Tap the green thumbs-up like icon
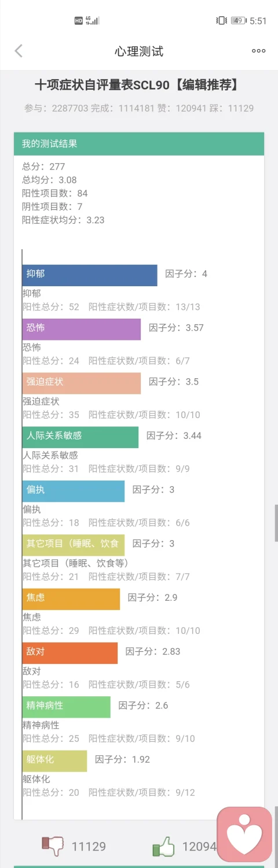This screenshot has width=278, height=868. [163, 847]
